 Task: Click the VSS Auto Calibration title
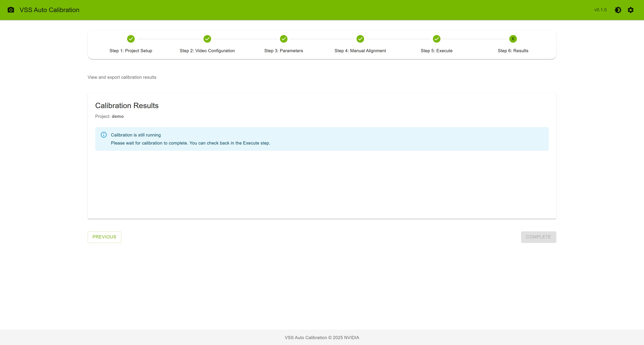click(50, 10)
